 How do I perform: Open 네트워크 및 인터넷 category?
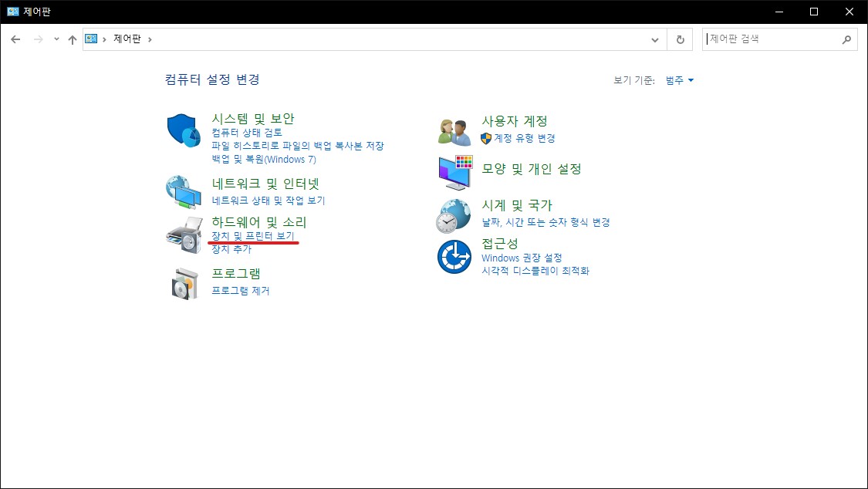(x=265, y=184)
